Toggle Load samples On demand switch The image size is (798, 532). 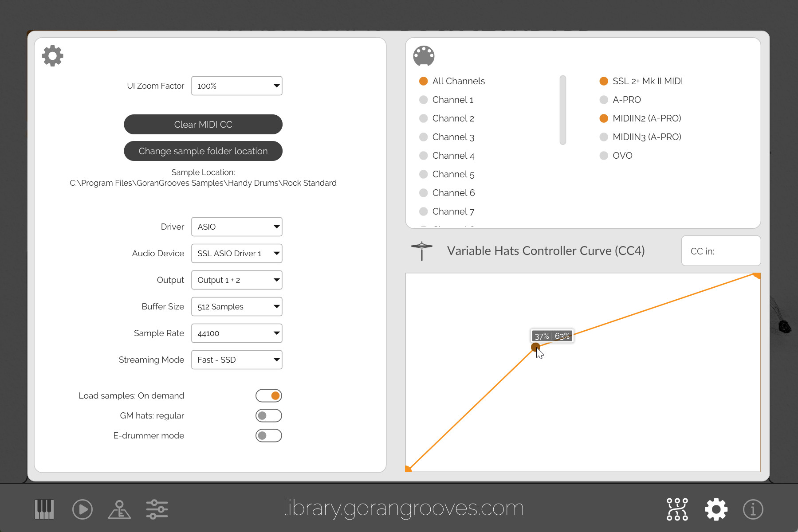pyautogui.click(x=269, y=395)
